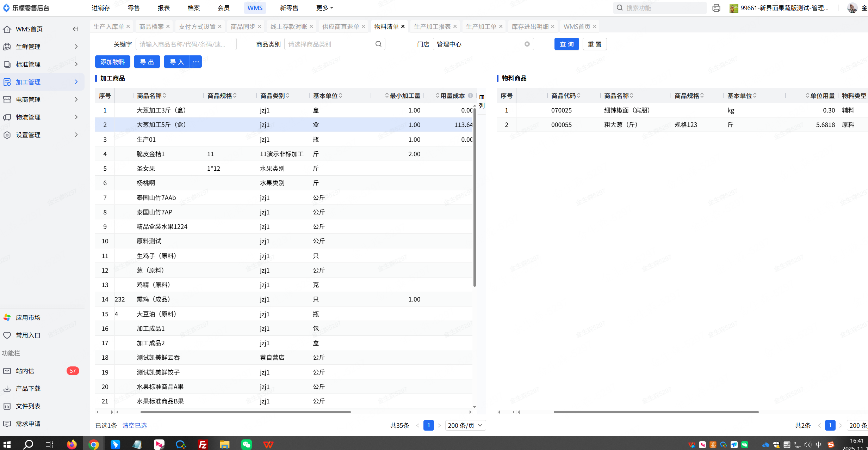
Task: Switch to the 生产加工单 tab
Action: coord(481,26)
